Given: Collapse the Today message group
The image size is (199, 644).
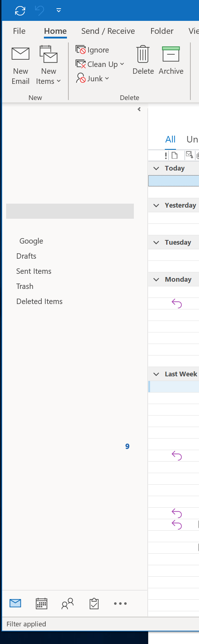Looking at the screenshot, I should pos(156,168).
